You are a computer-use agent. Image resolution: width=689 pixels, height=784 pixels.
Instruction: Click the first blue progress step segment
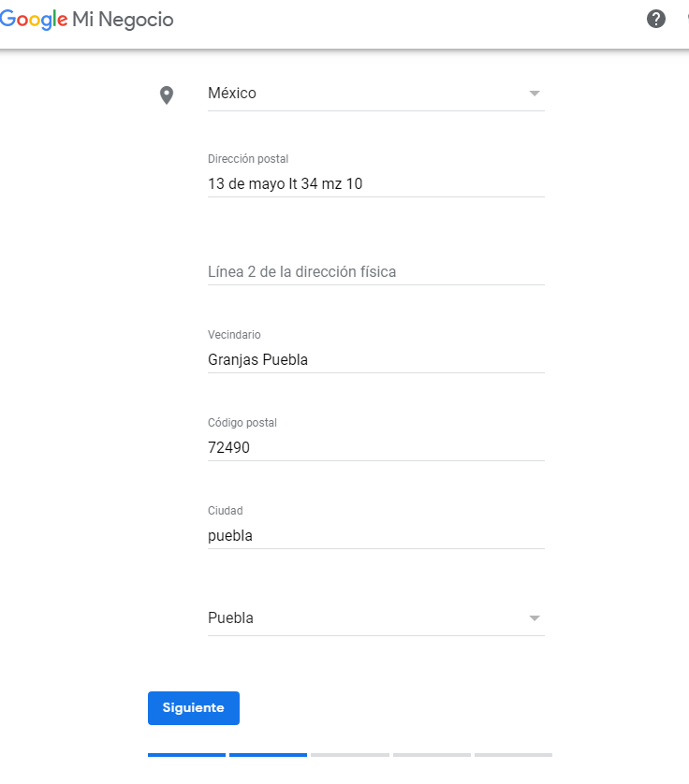click(x=186, y=754)
